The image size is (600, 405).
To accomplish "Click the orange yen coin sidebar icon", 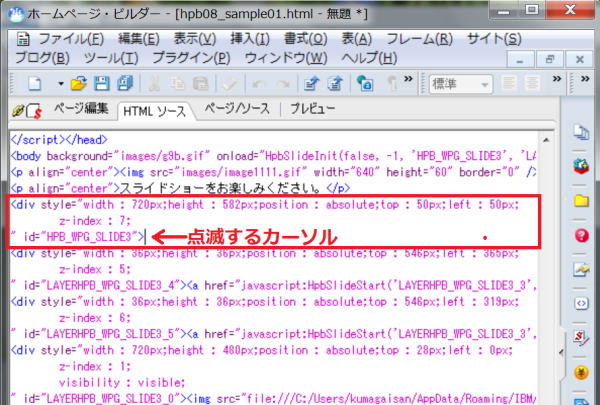I will (581, 372).
